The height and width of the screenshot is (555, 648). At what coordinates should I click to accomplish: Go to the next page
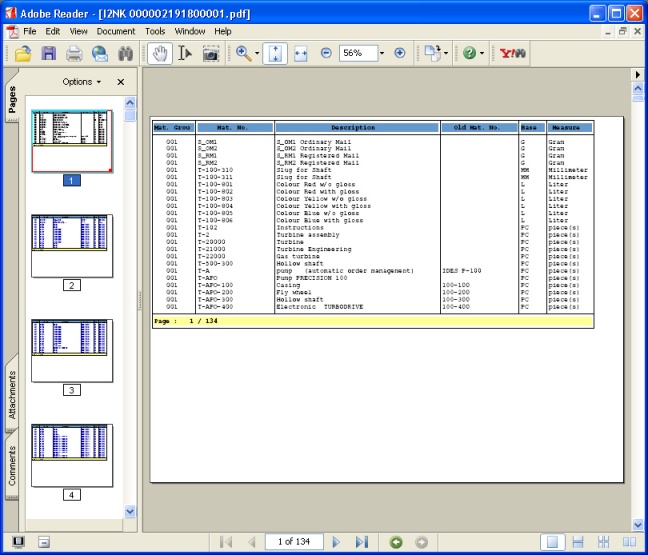point(336,542)
